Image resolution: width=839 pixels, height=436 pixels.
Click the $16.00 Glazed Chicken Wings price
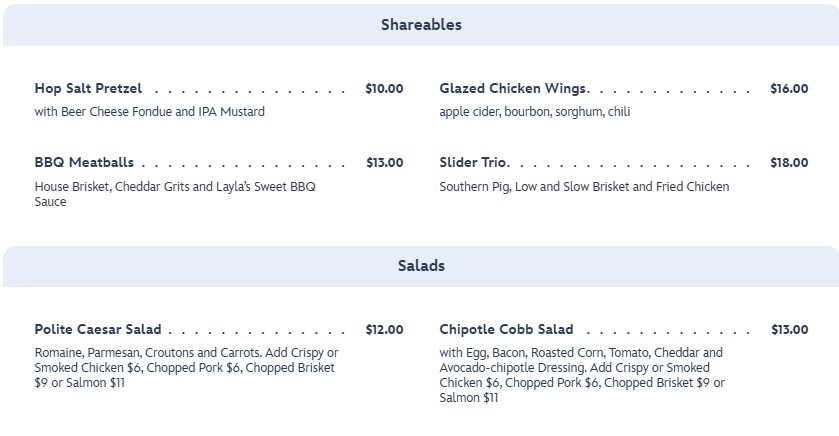[789, 89]
